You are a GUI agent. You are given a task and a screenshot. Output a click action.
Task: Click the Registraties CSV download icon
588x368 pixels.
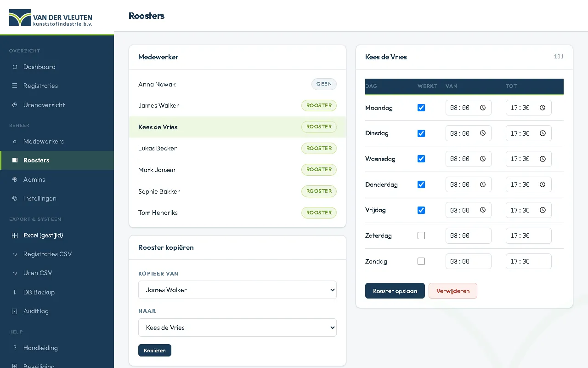[15, 254]
